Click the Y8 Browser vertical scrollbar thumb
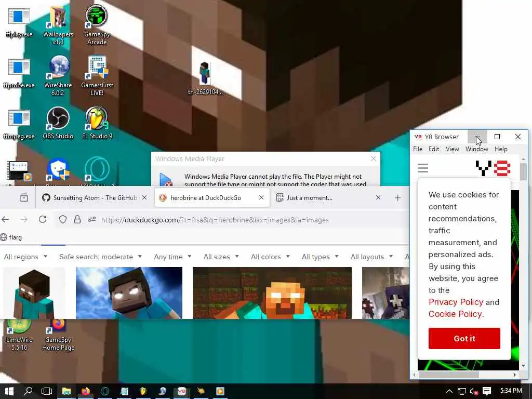Viewport: 532px width, 399px height. (523, 171)
